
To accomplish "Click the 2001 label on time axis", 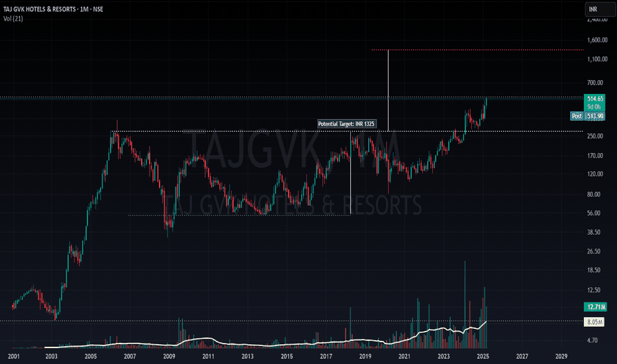I will coord(13,356).
